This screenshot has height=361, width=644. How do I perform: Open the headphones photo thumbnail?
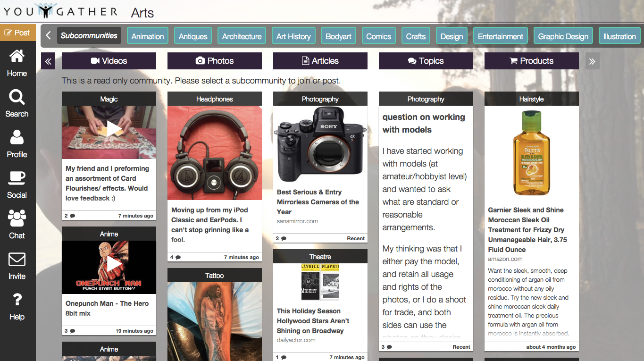point(215,153)
